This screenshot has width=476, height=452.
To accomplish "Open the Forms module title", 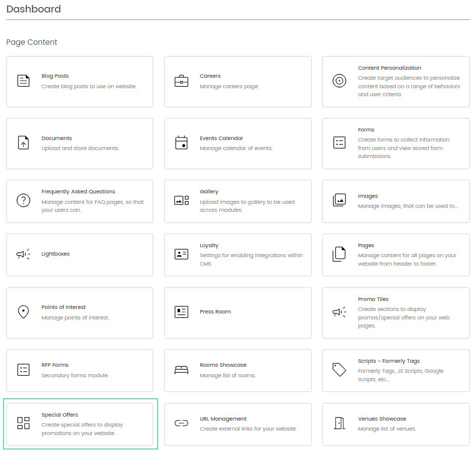I will (366, 130).
